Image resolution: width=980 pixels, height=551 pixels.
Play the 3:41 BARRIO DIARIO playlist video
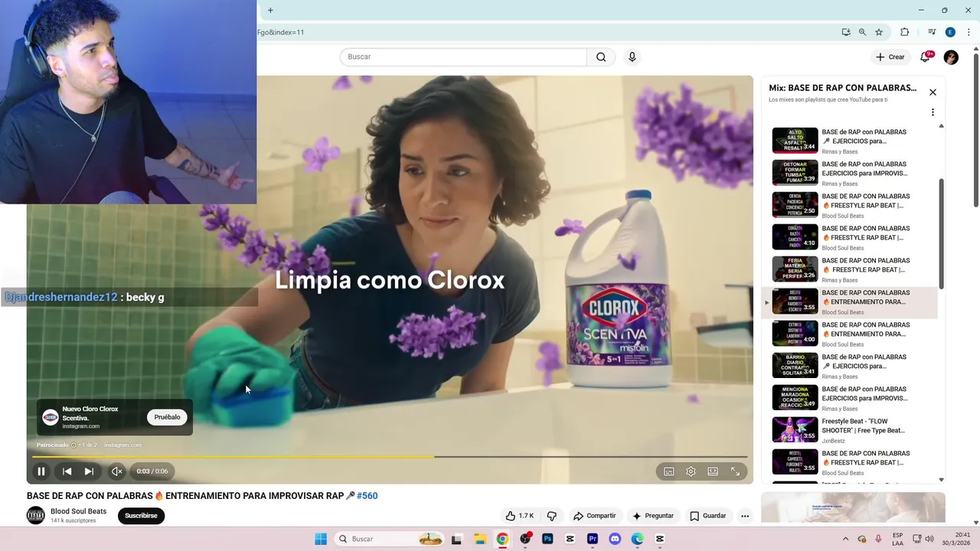click(795, 366)
